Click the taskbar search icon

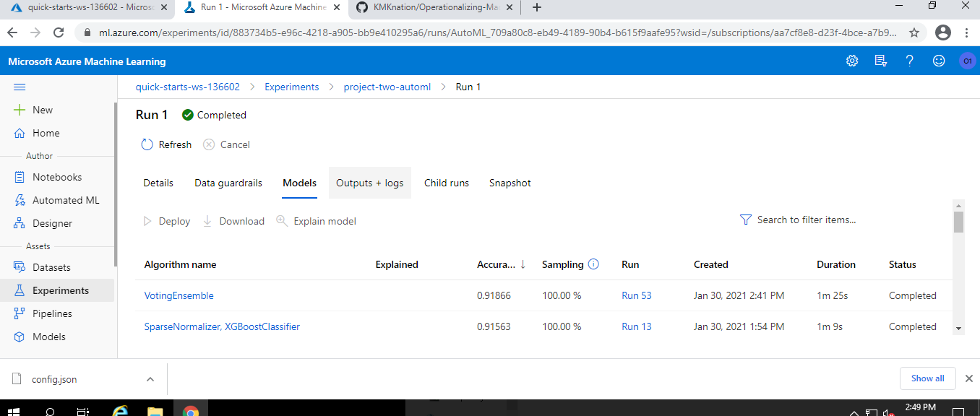tap(50, 412)
